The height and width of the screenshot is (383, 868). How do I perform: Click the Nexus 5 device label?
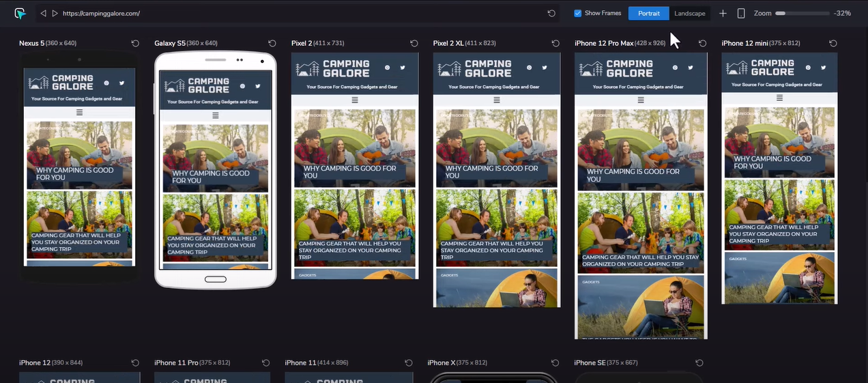click(48, 43)
